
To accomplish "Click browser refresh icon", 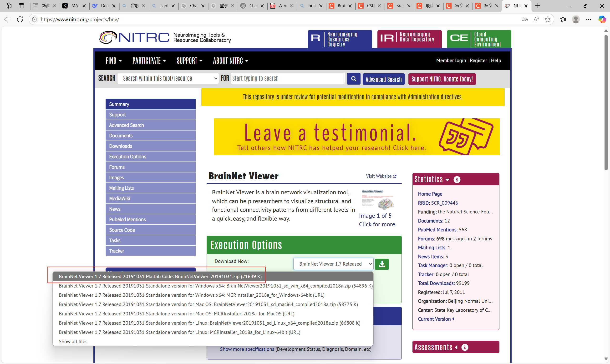I will pos(20,19).
